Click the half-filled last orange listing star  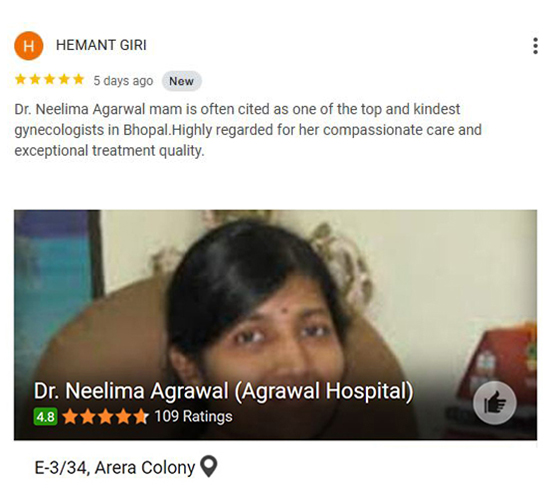point(141,416)
